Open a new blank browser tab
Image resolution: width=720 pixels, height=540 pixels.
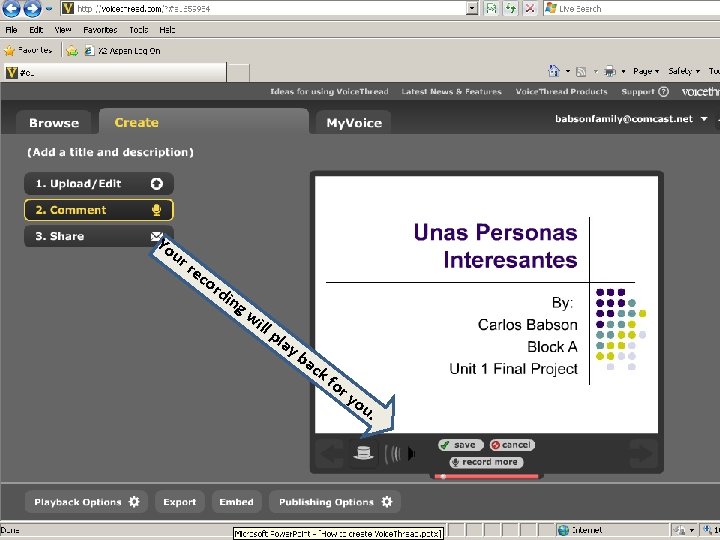coord(238,73)
